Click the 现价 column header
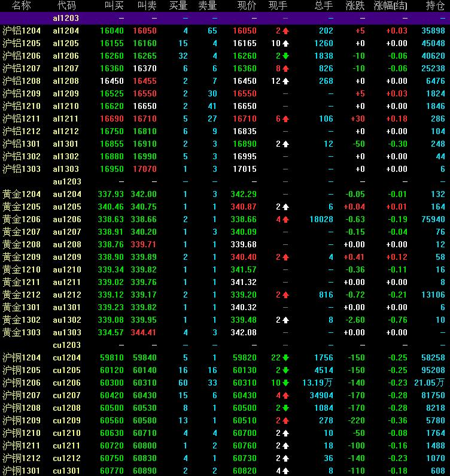 click(247, 5)
